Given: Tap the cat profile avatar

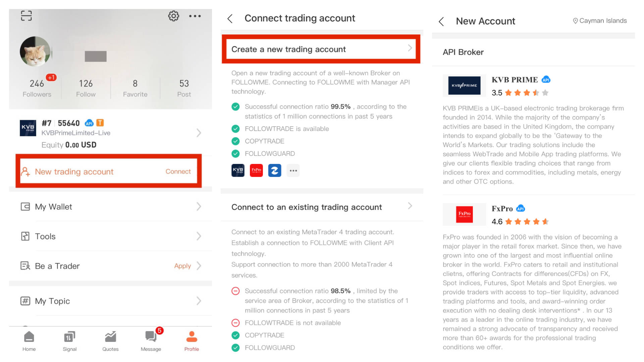Looking at the screenshot, I should (35, 51).
